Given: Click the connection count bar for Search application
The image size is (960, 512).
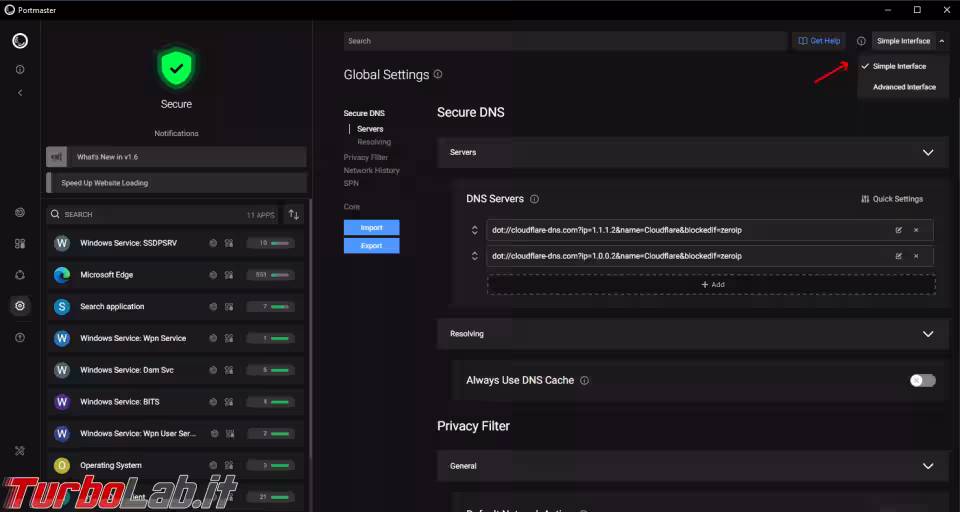Looking at the screenshot, I should (270, 307).
